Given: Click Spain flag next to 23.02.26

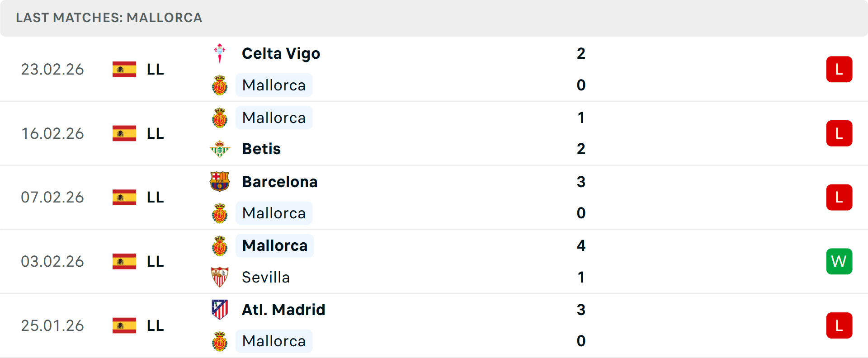Looking at the screenshot, I should click(124, 69).
